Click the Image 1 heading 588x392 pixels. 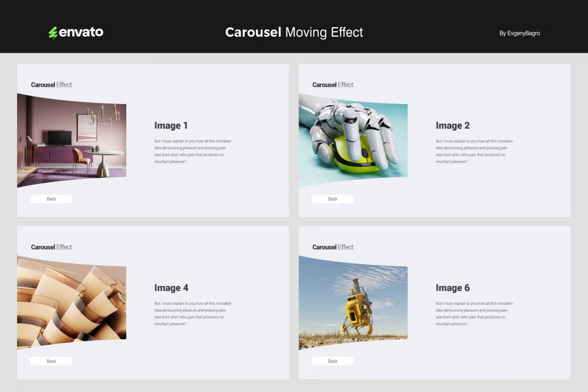(171, 125)
